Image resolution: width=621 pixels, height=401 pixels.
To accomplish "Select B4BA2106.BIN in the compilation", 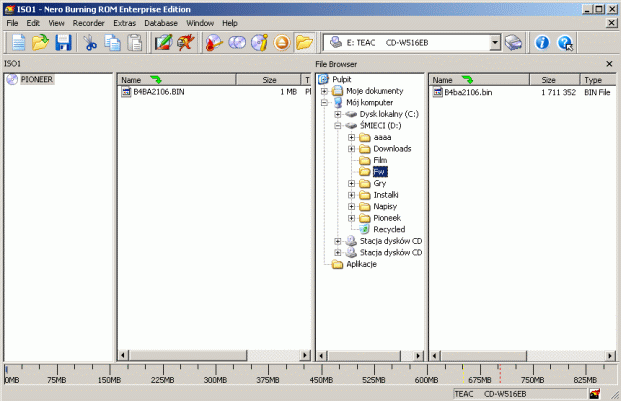I will [159, 92].
